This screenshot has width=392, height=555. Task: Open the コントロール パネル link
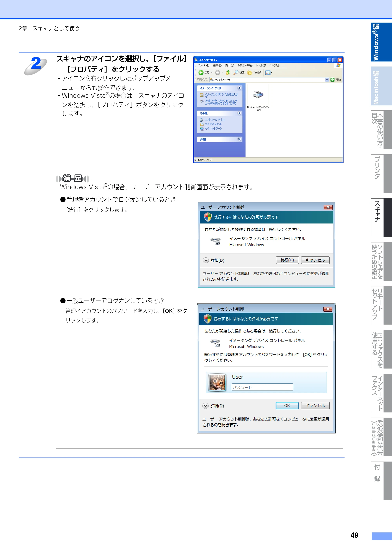(212, 120)
